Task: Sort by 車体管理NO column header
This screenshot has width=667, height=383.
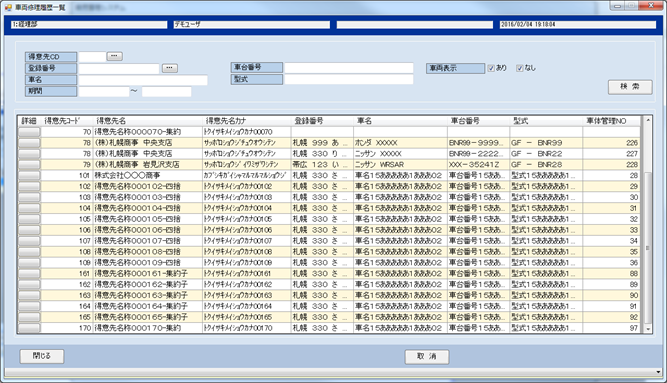Action: [x=611, y=121]
